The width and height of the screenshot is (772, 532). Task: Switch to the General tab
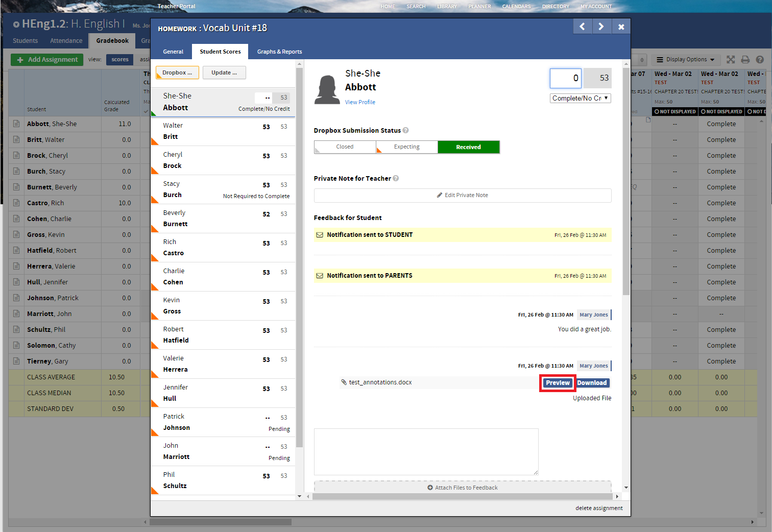click(173, 52)
